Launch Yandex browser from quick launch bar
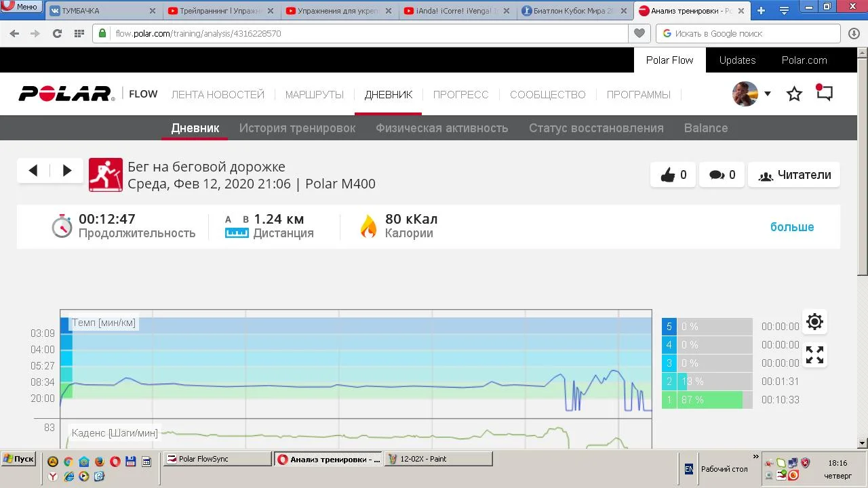The width and height of the screenshot is (868, 488). pos(52,476)
